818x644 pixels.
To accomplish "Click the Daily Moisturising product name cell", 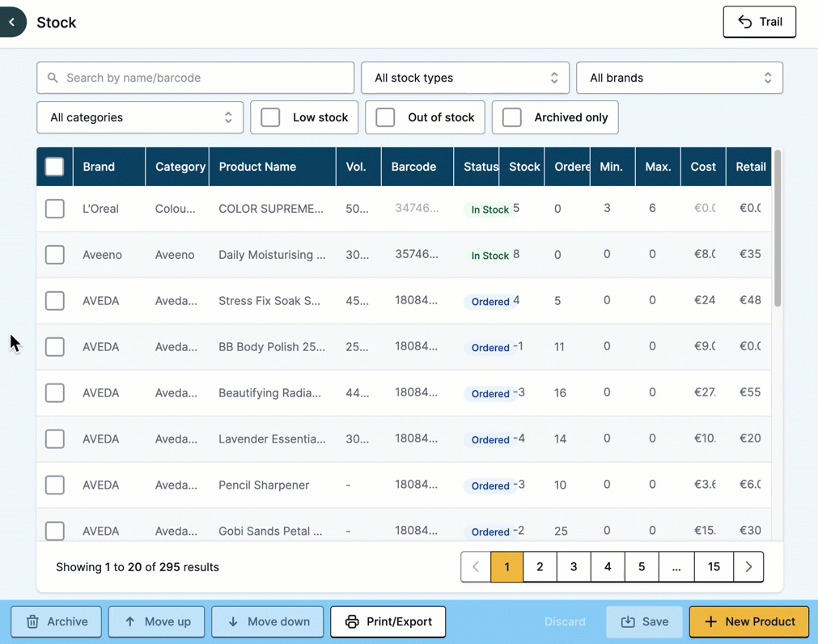I will point(272,255).
